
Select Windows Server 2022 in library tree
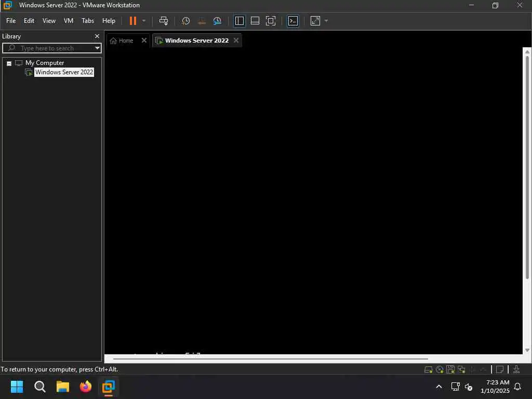pyautogui.click(x=64, y=72)
